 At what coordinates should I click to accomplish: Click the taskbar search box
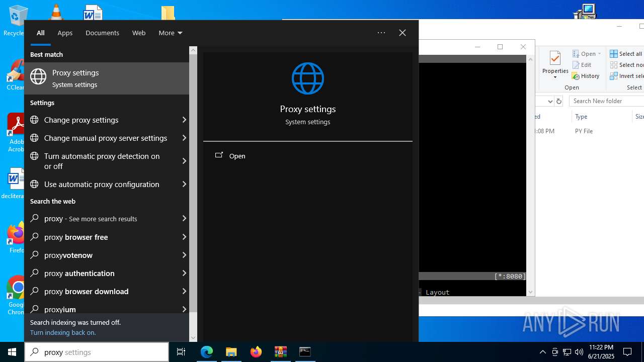pos(97,352)
